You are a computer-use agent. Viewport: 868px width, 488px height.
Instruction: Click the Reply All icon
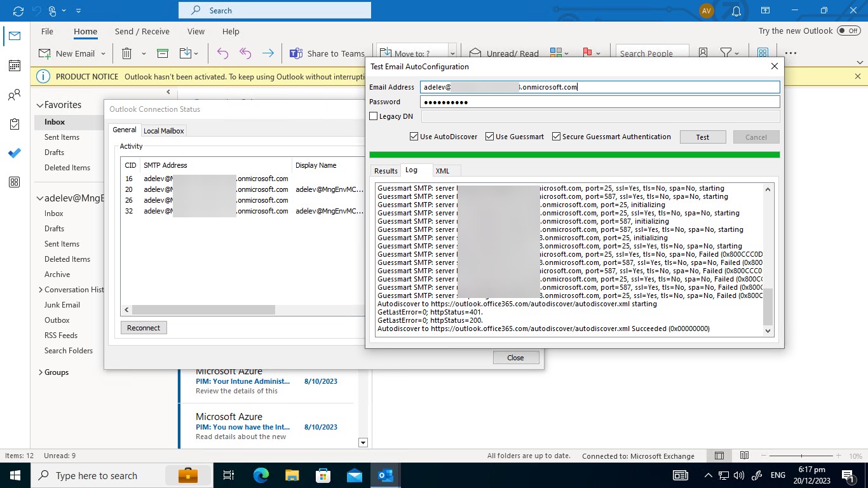pyautogui.click(x=245, y=53)
